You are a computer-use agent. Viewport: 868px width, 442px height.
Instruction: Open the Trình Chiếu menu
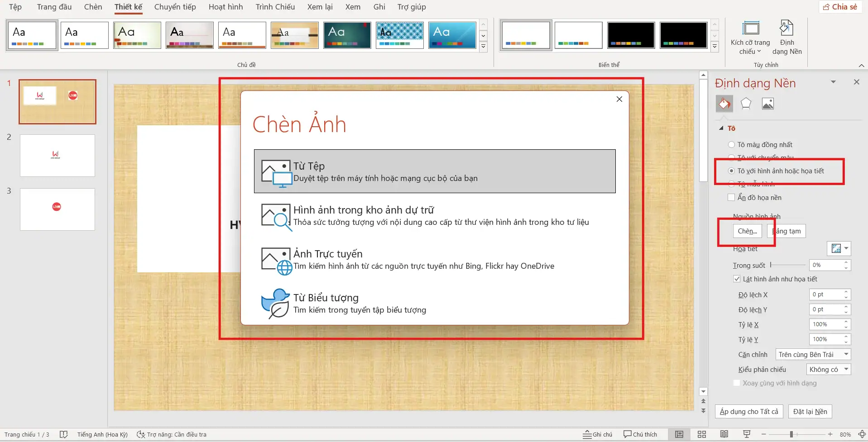click(274, 7)
